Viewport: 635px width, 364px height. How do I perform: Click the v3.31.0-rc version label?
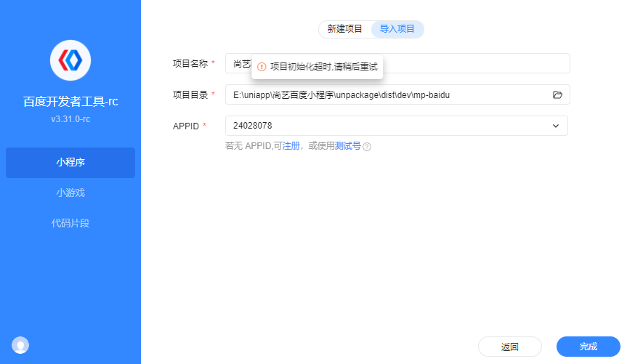point(70,119)
